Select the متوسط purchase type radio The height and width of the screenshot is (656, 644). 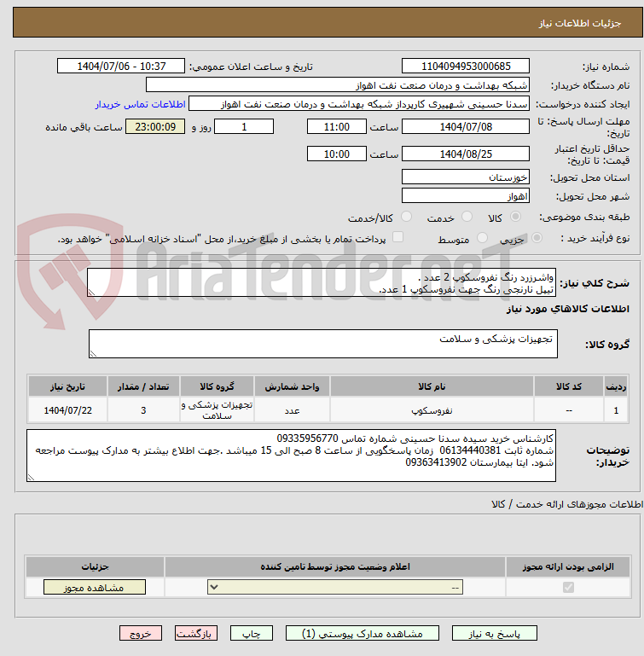(x=482, y=238)
